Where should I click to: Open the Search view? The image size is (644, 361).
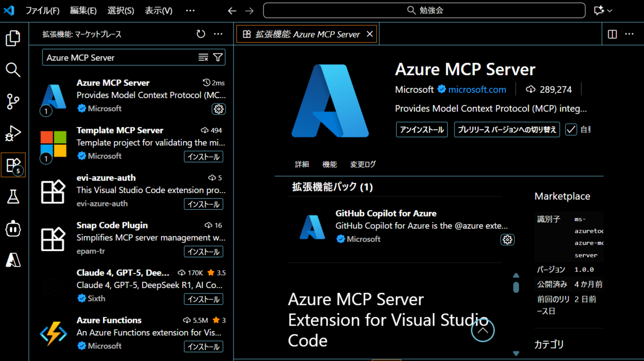13,70
